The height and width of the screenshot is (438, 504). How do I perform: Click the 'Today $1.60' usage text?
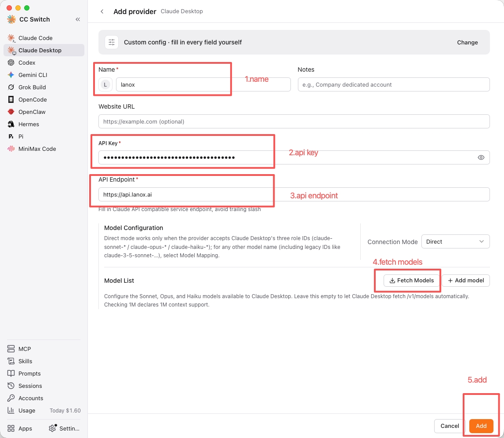click(x=65, y=410)
